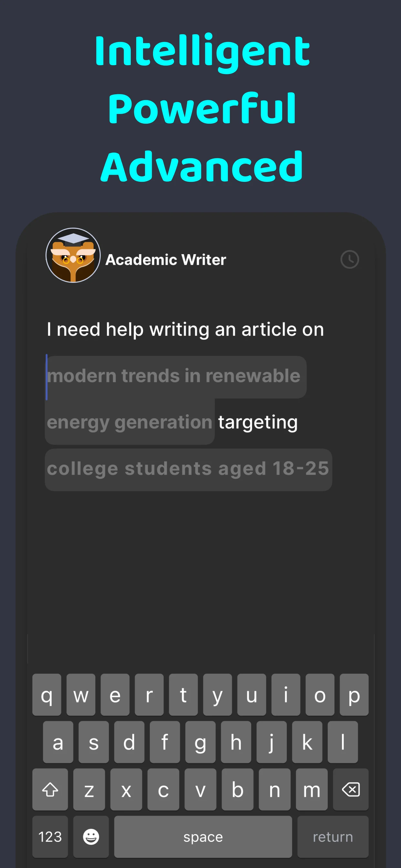Open the history clock icon
Screen dimensions: 401x868
pyautogui.click(x=349, y=259)
